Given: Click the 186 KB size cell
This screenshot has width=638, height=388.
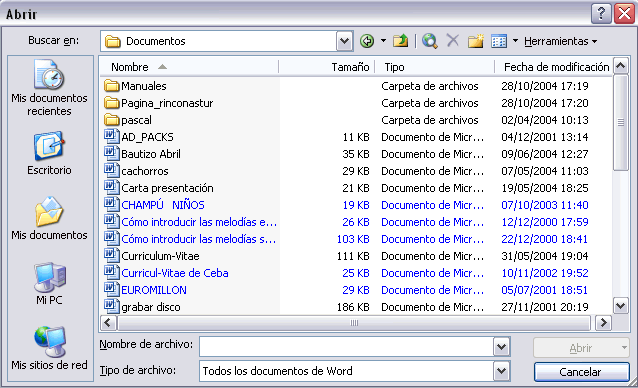Looking at the screenshot, I should click(x=353, y=307).
